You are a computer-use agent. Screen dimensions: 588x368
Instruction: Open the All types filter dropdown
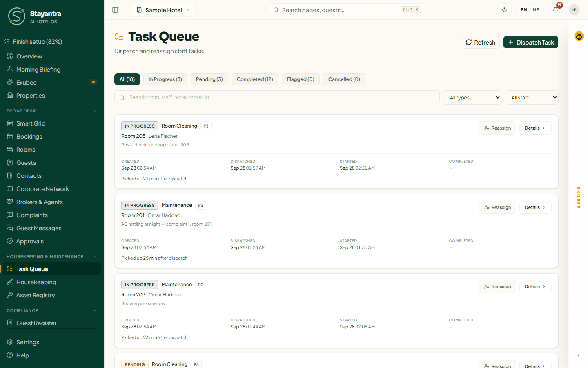coord(472,97)
